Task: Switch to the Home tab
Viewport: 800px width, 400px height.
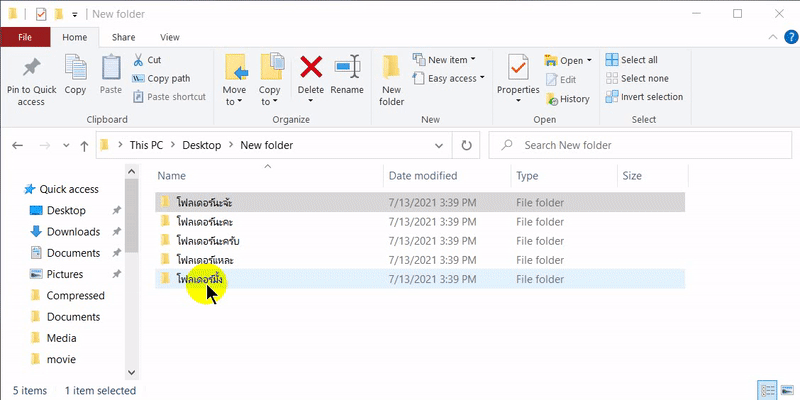Action: (74, 37)
